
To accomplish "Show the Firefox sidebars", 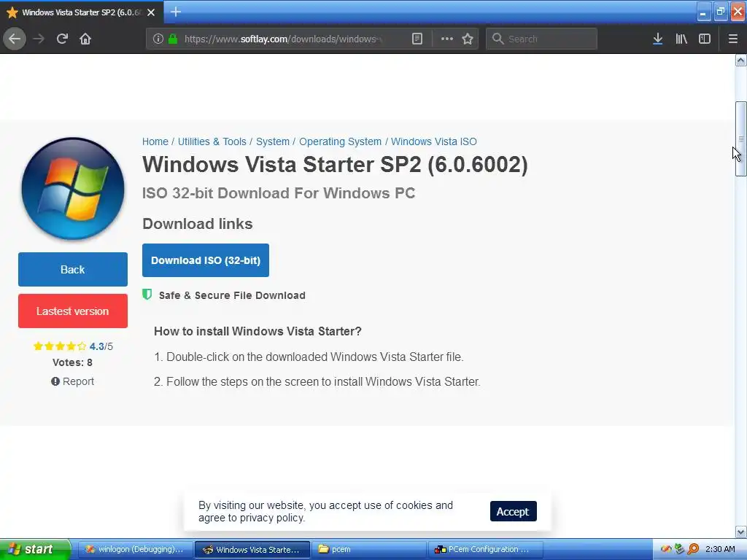I will (x=705, y=39).
